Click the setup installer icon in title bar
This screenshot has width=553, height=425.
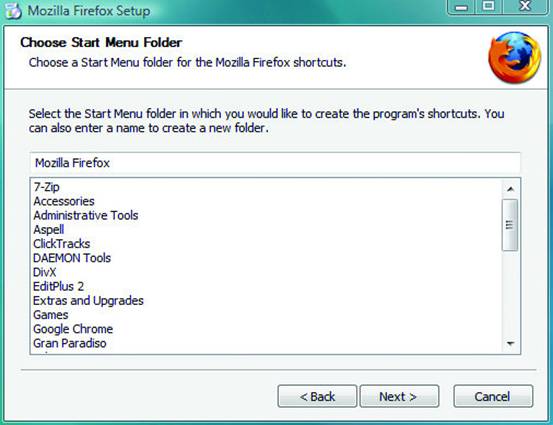[13, 11]
